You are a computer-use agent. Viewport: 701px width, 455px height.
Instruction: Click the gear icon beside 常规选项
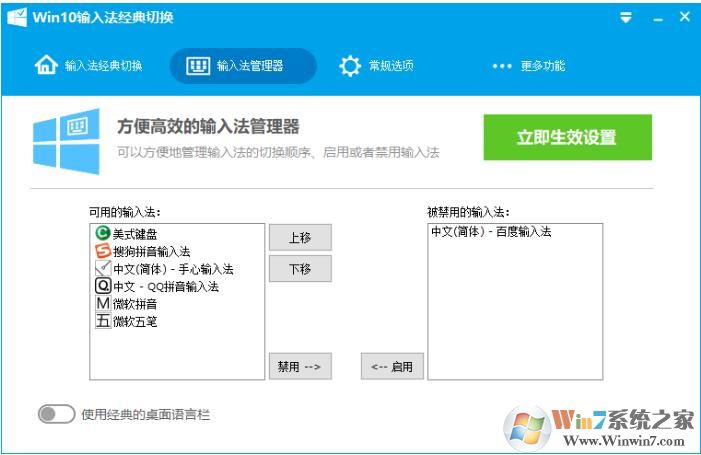pyautogui.click(x=350, y=66)
